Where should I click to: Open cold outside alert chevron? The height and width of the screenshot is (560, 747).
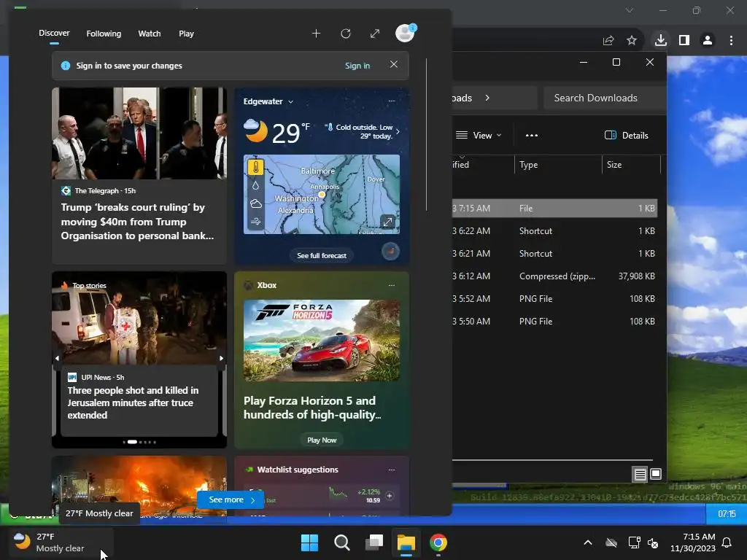(x=398, y=131)
